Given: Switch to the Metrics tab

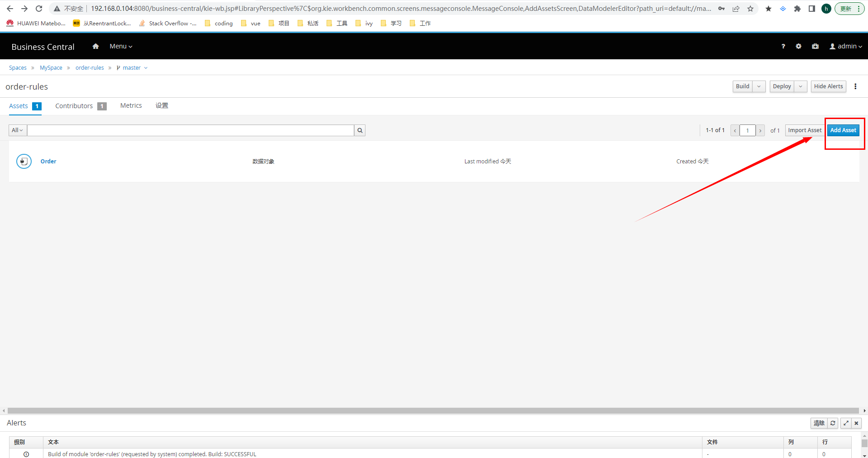Looking at the screenshot, I should pos(131,105).
